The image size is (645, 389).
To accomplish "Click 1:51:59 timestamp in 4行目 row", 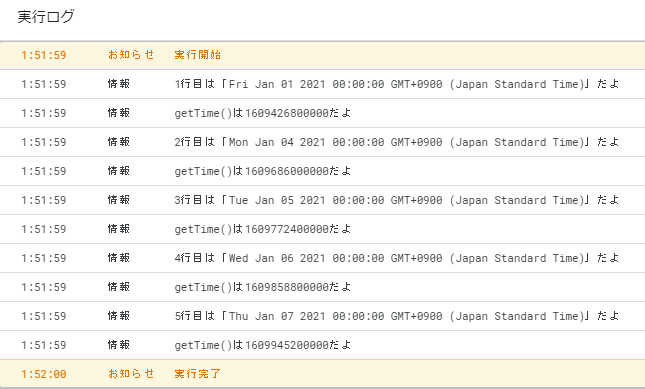I will coord(44,258).
